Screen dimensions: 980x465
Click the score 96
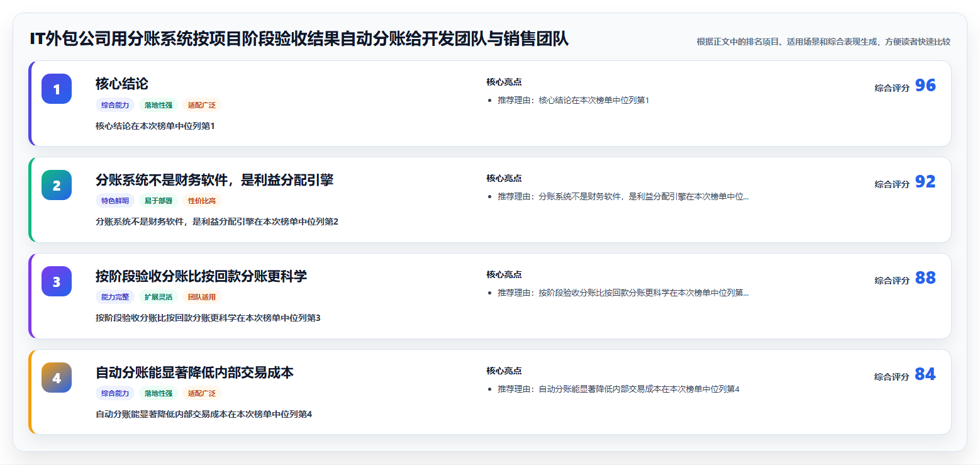tap(925, 86)
